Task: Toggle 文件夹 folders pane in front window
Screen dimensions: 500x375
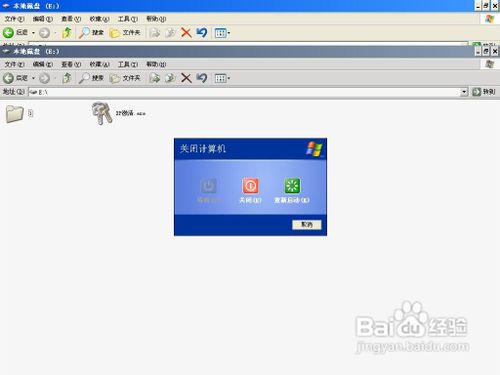Action: [x=125, y=78]
